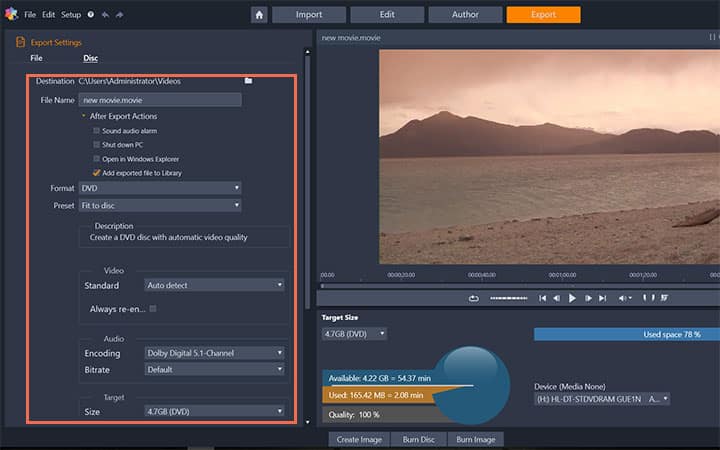Image resolution: width=720 pixels, height=450 pixels.
Task: Click the Create Image button
Action: pyautogui.click(x=359, y=439)
